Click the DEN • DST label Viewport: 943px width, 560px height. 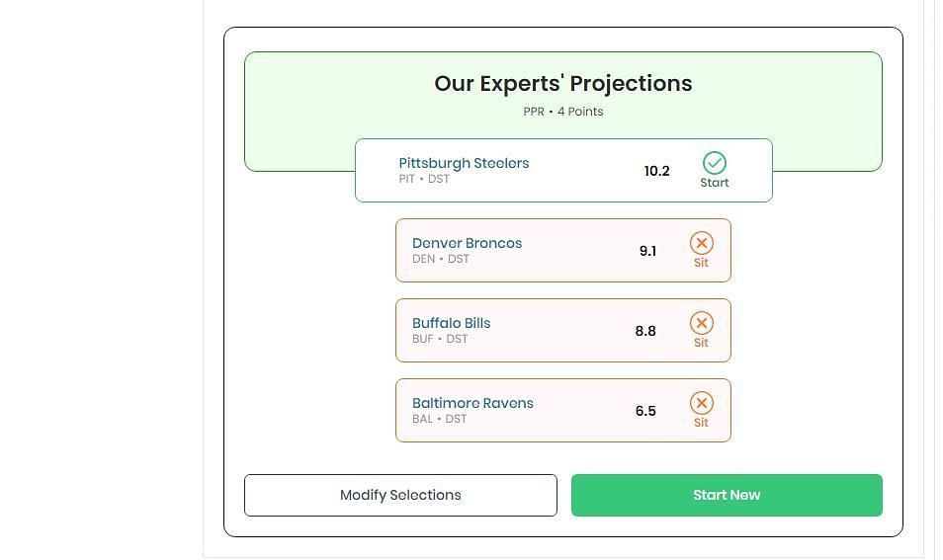pyautogui.click(x=440, y=259)
